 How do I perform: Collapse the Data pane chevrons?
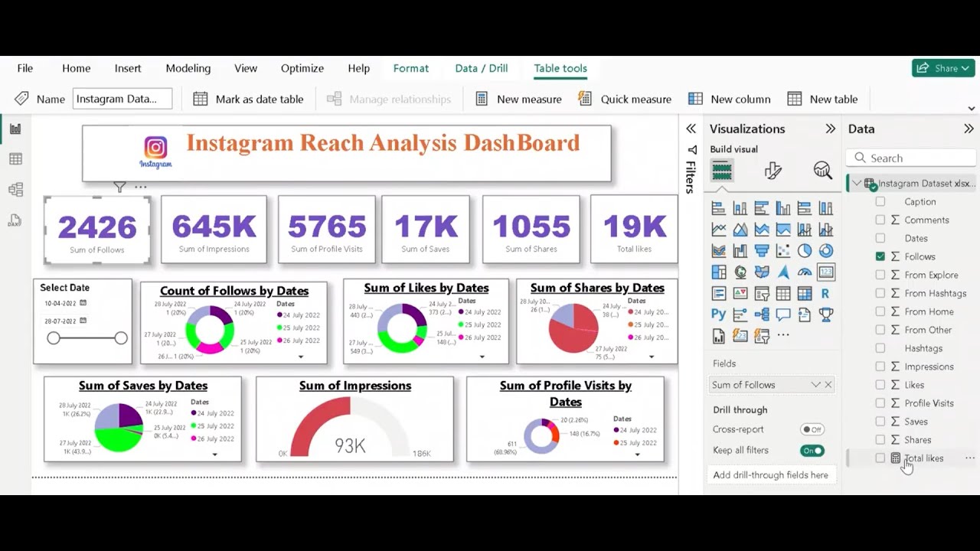point(969,129)
